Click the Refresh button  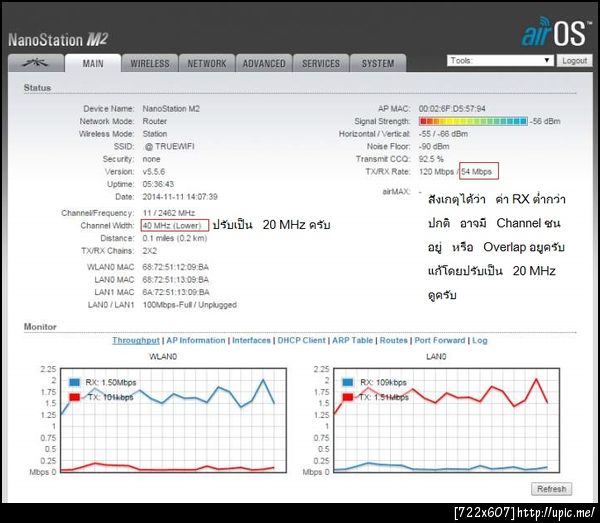[551, 489]
